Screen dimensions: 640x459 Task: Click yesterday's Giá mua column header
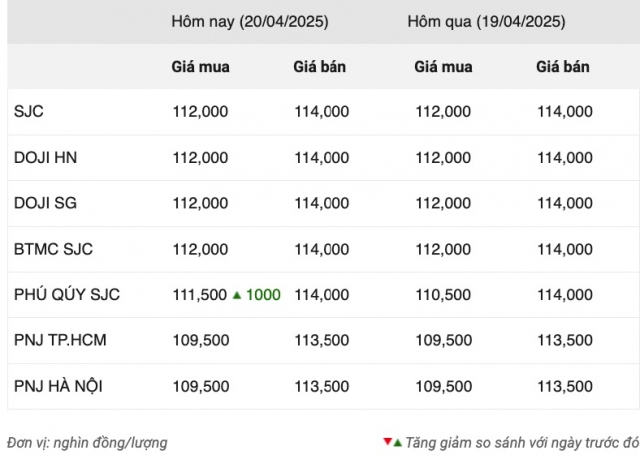pyautogui.click(x=443, y=67)
